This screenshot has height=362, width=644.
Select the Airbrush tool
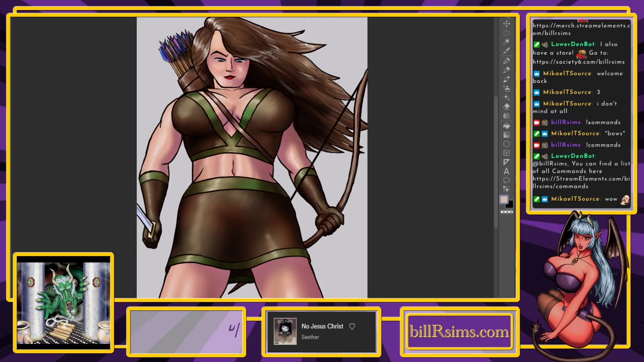click(x=507, y=88)
